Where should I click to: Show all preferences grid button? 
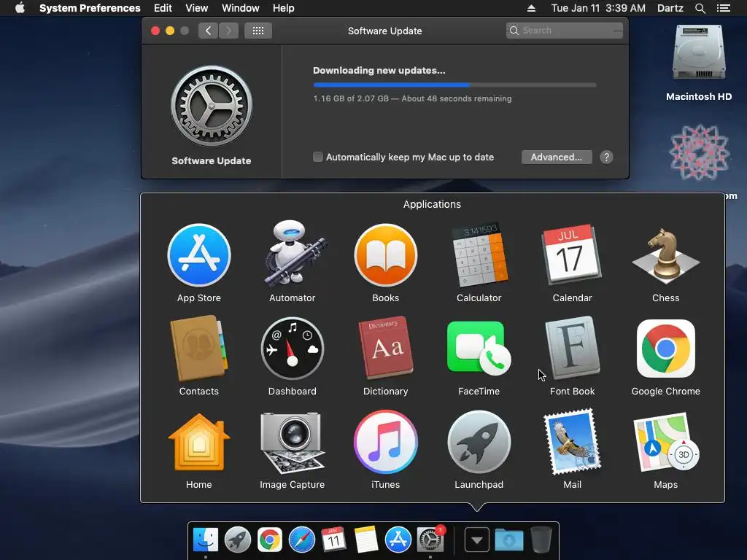(258, 31)
